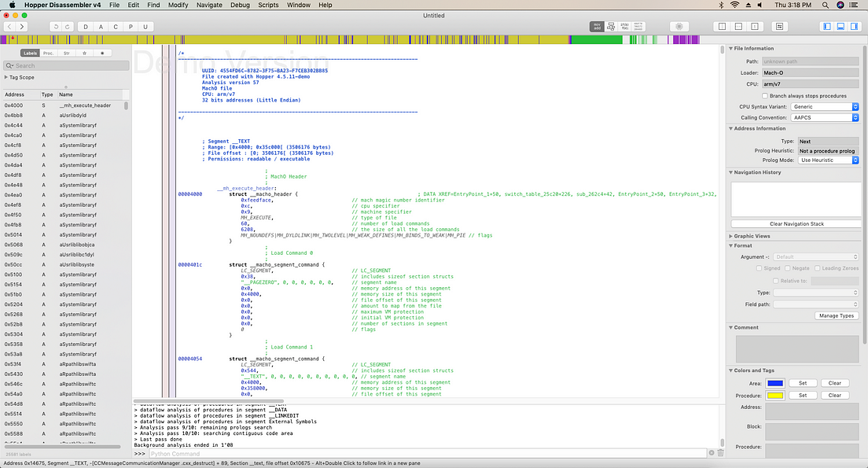Image resolution: width=868 pixels, height=468 pixels.
Task: Click the CPU chip toolbar icon
Action: coord(679,27)
